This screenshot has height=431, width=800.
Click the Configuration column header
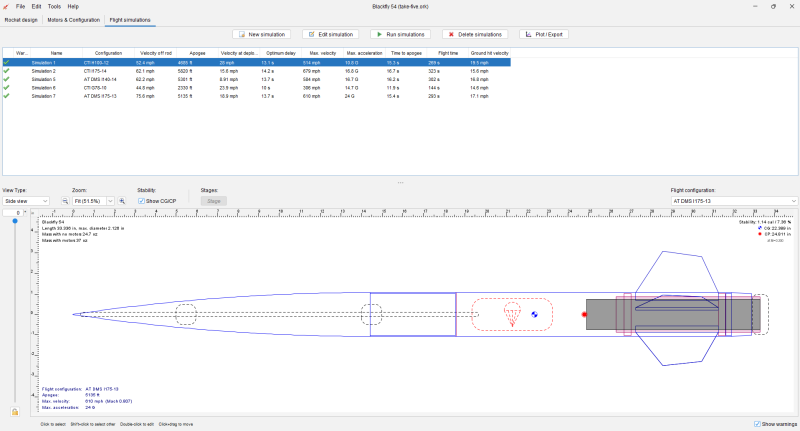click(108, 53)
